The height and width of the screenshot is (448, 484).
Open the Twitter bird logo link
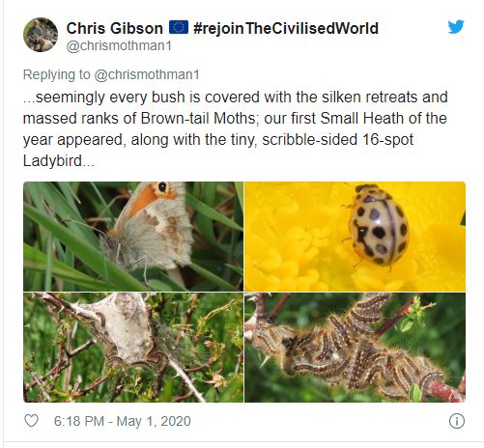click(456, 27)
